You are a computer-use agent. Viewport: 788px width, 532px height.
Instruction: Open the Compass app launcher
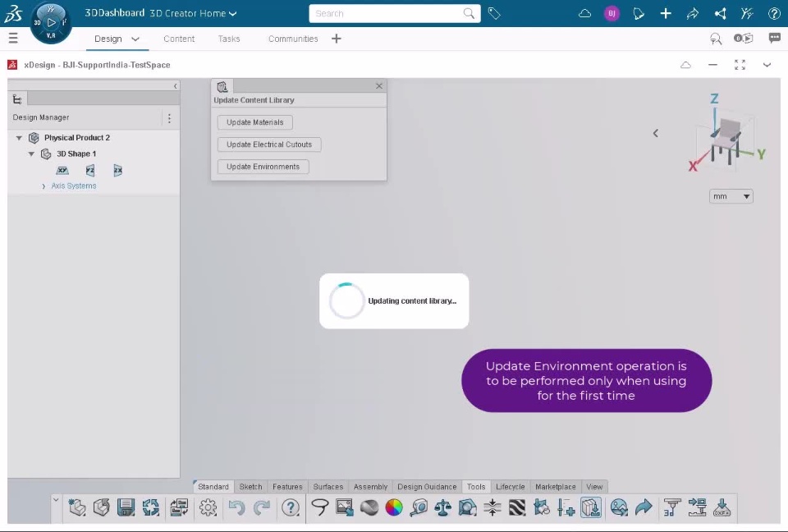pos(51,23)
